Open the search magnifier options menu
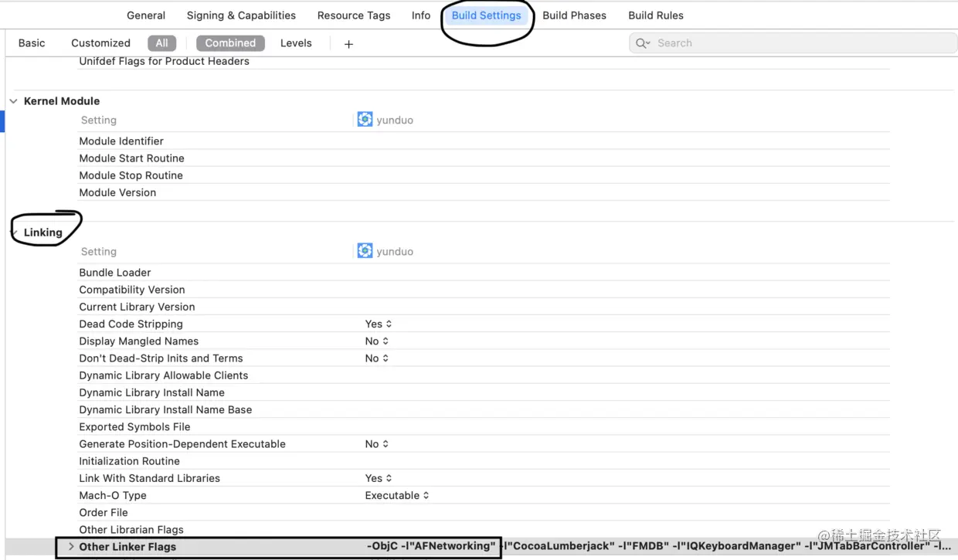 click(x=643, y=43)
